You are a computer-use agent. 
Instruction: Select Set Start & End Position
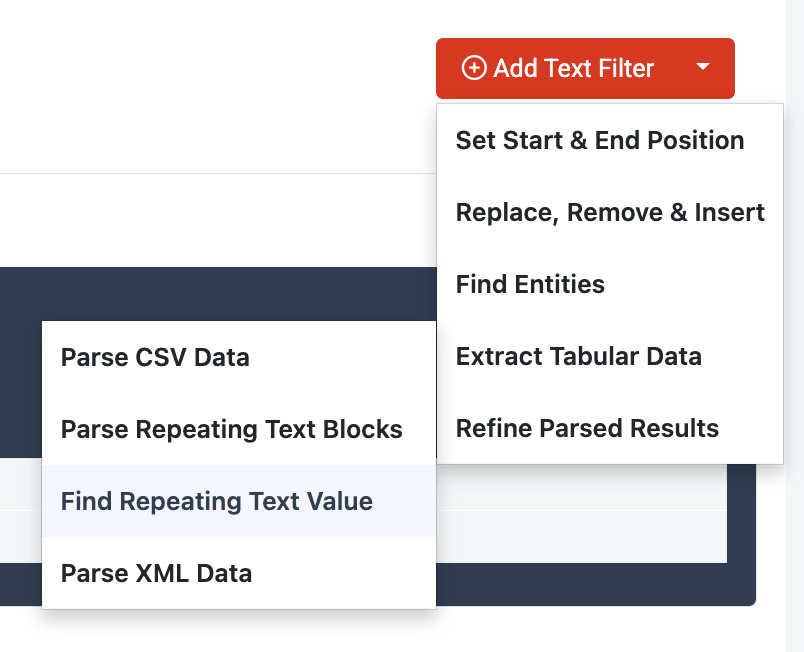click(x=599, y=140)
